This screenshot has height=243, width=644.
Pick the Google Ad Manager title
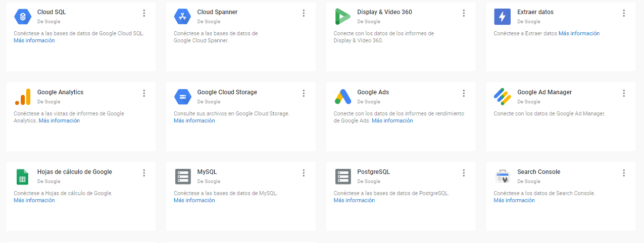pos(544,92)
